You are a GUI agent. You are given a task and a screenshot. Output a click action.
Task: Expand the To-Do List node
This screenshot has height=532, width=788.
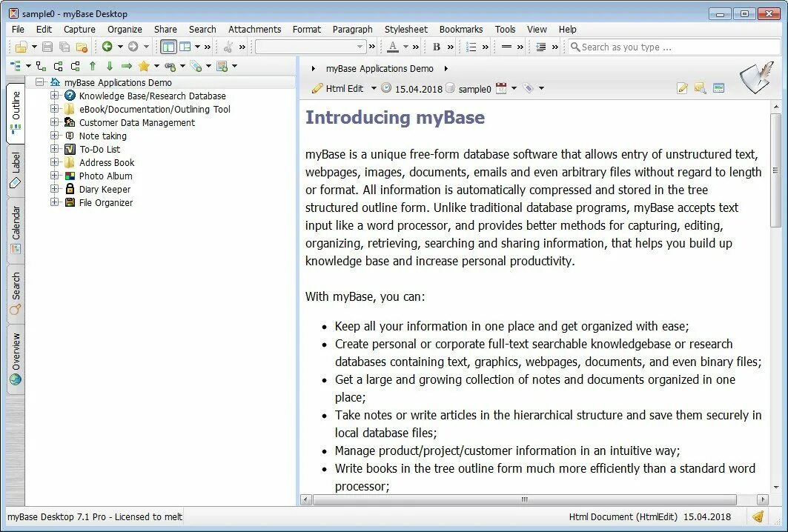(54, 149)
